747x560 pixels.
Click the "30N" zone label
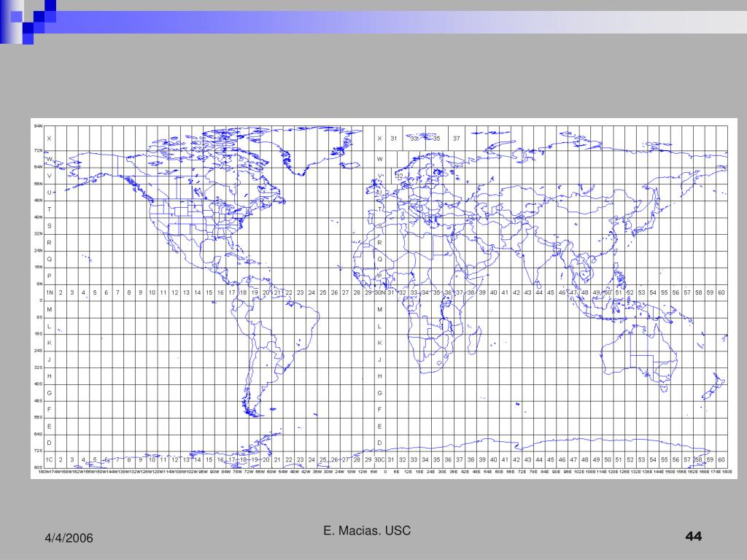point(379,292)
